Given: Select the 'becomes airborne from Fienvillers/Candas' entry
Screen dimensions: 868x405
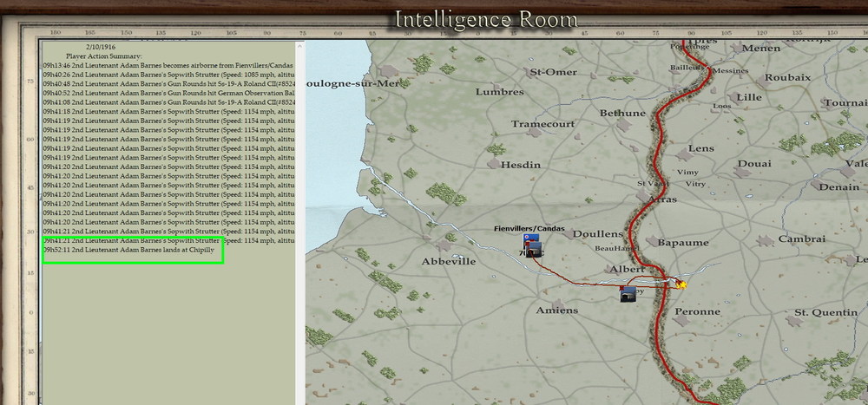Looking at the screenshot, I should 168,65.
